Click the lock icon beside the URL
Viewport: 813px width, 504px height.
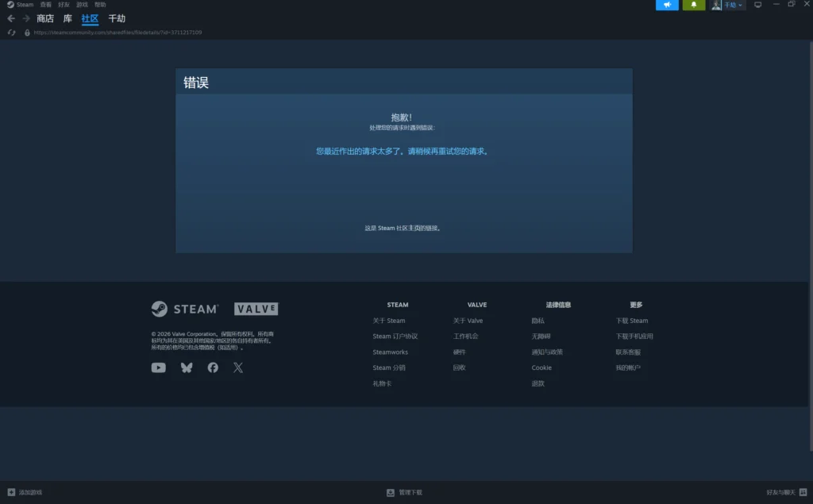pyautogui.click(x=27, y=33)
